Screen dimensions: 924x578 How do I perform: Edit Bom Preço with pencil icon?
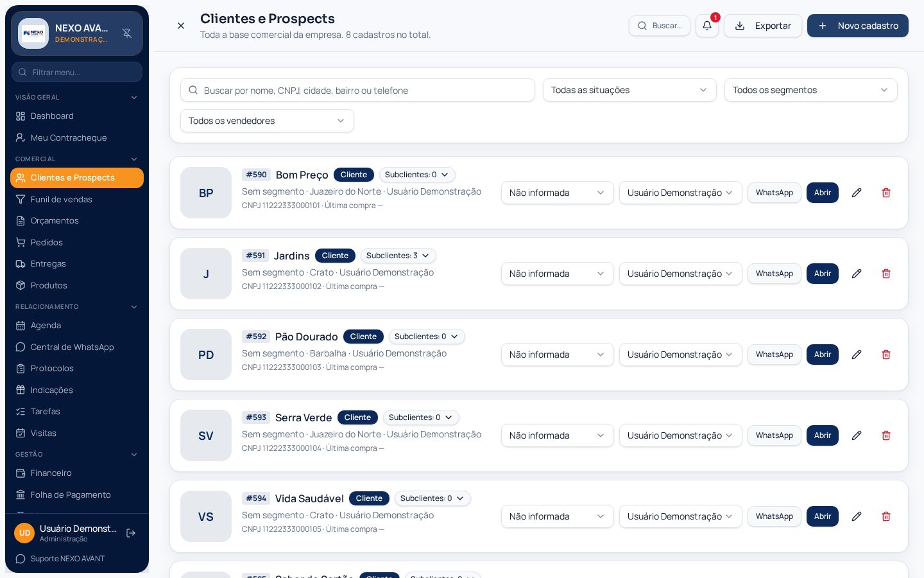click(857, 193)
